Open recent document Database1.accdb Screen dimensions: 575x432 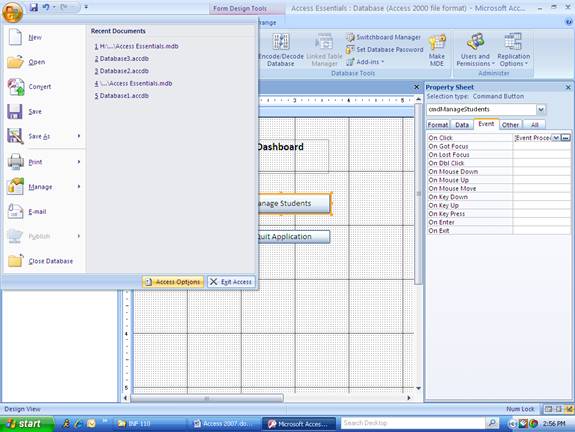coord(121,96)
